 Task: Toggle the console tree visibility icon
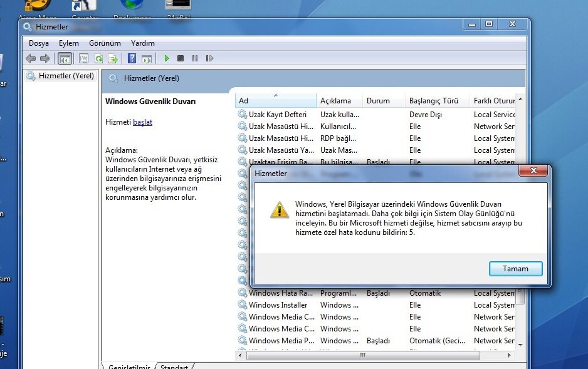pos(65,58)
